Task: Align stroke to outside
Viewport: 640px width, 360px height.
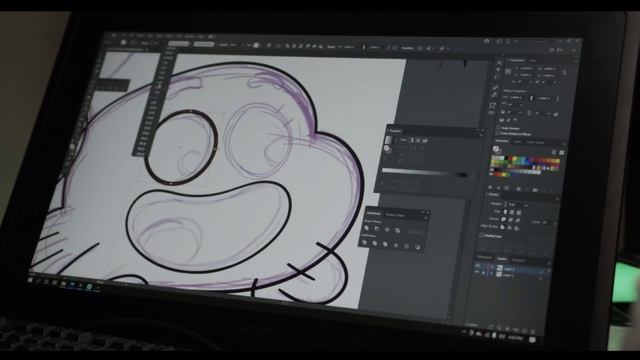Action: [516, 228]
